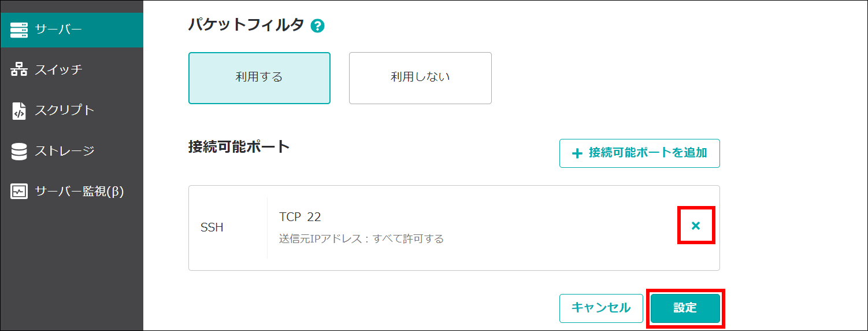
Task: Open the パケットフィルタ help question mark
Action: click(x=317, y=25)
